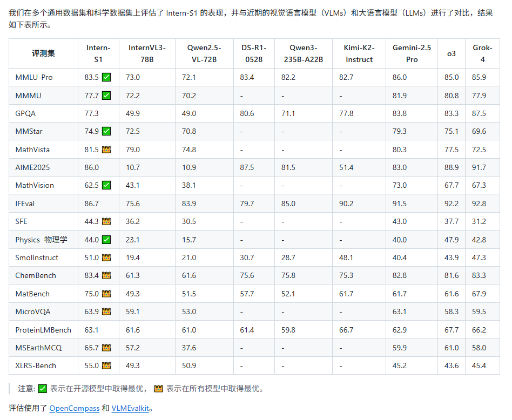Click the green checkmark in the MMStar row

(x=106, y=131)
